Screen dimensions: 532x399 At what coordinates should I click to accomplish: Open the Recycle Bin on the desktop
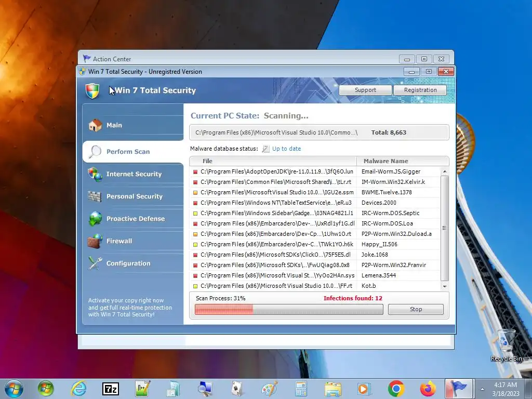506,345
